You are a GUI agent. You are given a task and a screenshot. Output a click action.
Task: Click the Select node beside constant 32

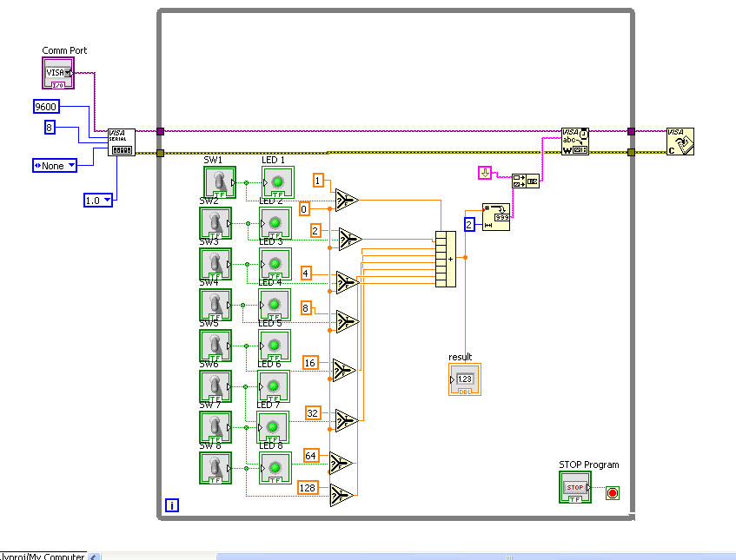pos(347,420)
